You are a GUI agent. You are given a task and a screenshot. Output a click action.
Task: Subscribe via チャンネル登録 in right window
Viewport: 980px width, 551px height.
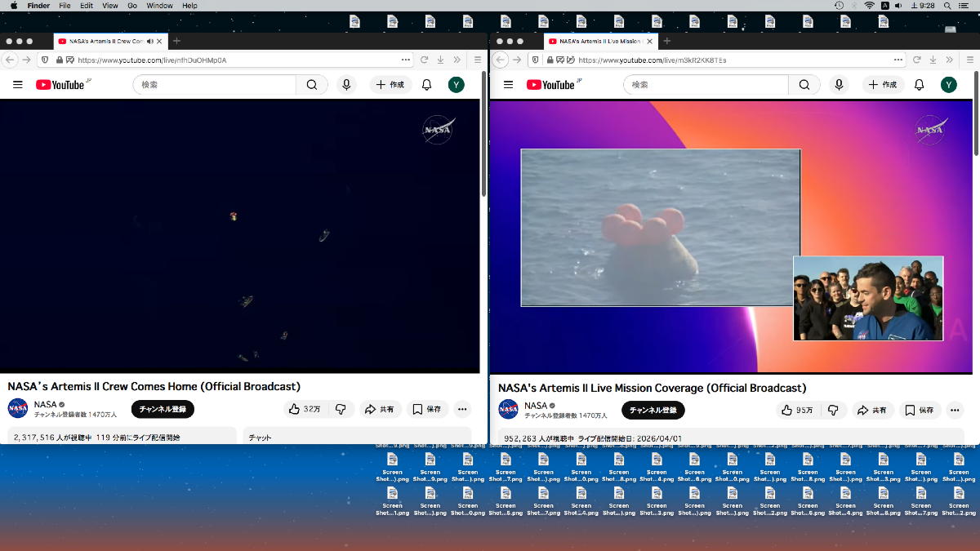(653, 410)
